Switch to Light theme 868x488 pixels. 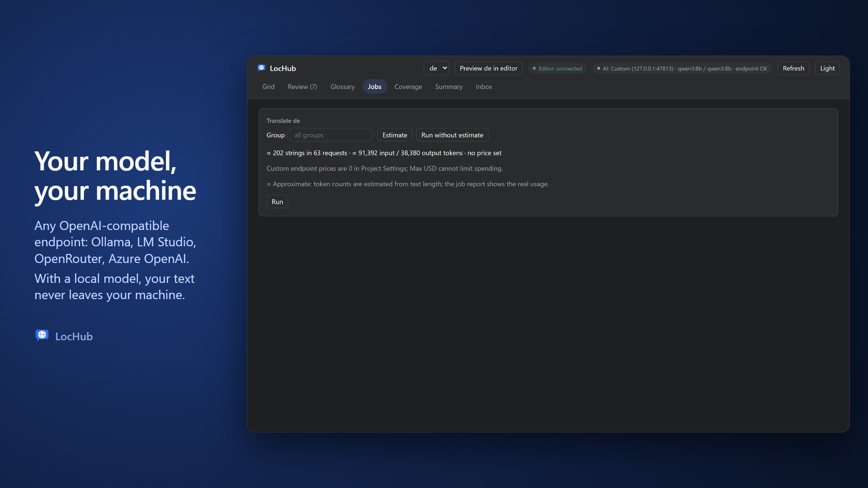click(827, 68)
